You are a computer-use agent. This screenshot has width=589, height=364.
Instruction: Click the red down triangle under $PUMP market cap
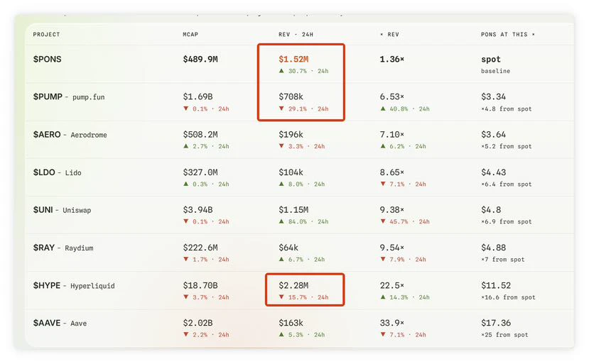coord(185,109)
